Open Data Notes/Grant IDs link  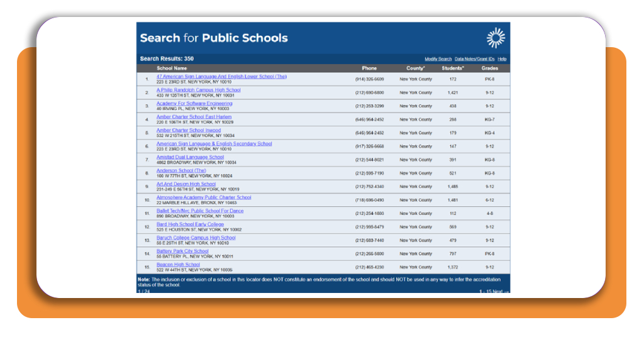[474, 59]
